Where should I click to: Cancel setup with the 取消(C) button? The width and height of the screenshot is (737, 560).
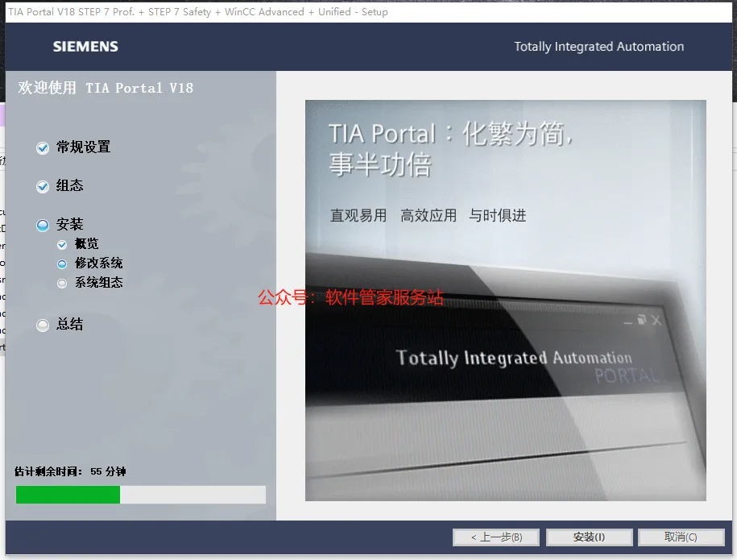681,537
